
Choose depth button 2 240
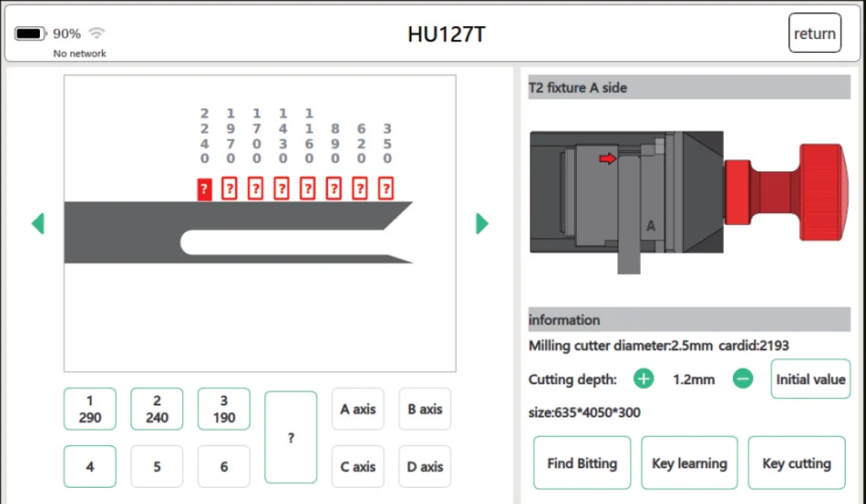click(157, 409)
